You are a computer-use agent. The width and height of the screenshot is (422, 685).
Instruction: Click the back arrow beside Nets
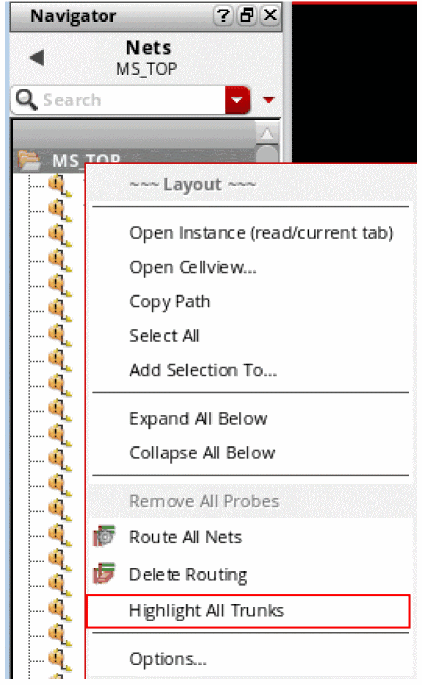(37, 58)
